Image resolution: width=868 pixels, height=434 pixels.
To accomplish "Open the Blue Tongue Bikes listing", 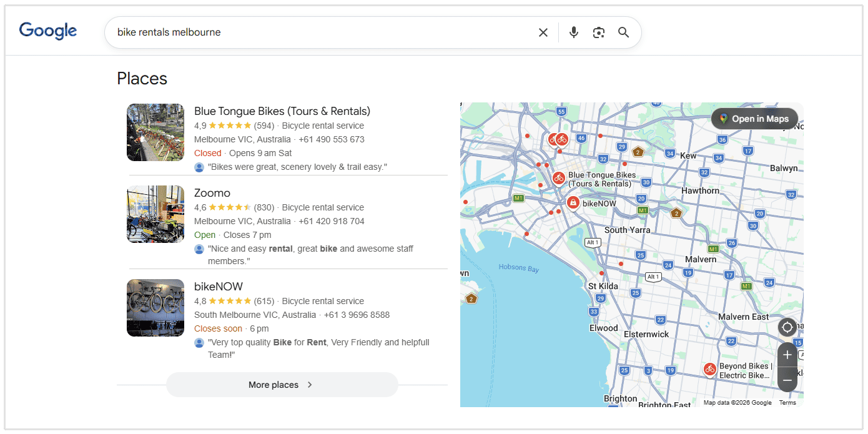I will point(282,111).
